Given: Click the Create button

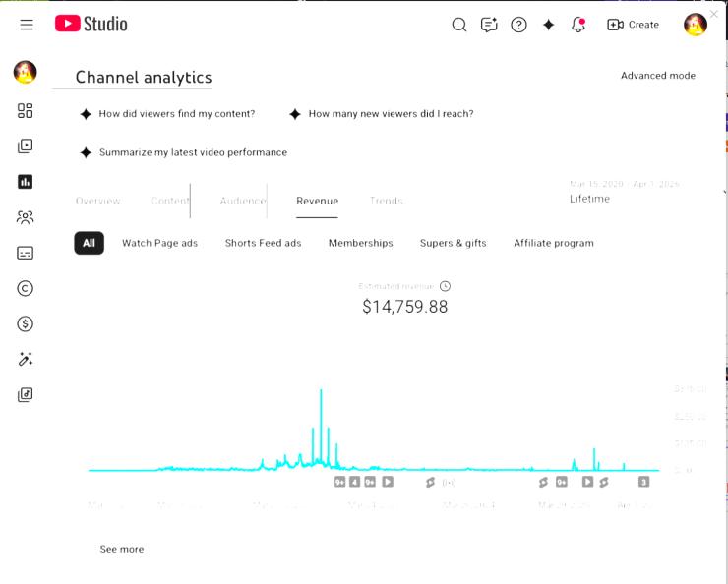Looking at the screenshot, I should [633, 25].
